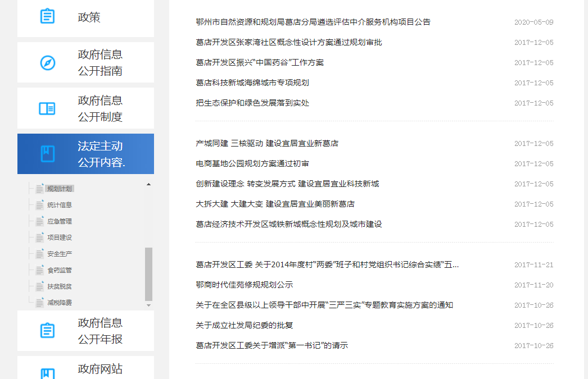Click the clipboard icon beside 政策
588x379 pixels.
[47, 16]
